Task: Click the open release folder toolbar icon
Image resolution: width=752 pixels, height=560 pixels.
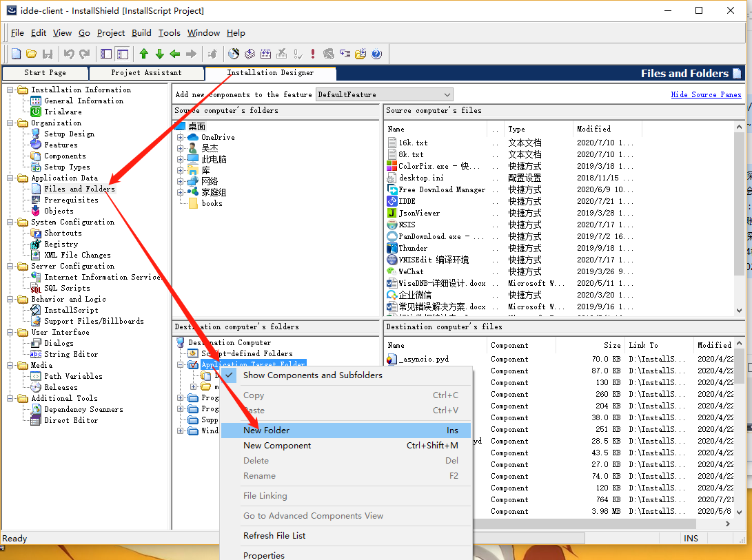Action: [x=360, y=54]
